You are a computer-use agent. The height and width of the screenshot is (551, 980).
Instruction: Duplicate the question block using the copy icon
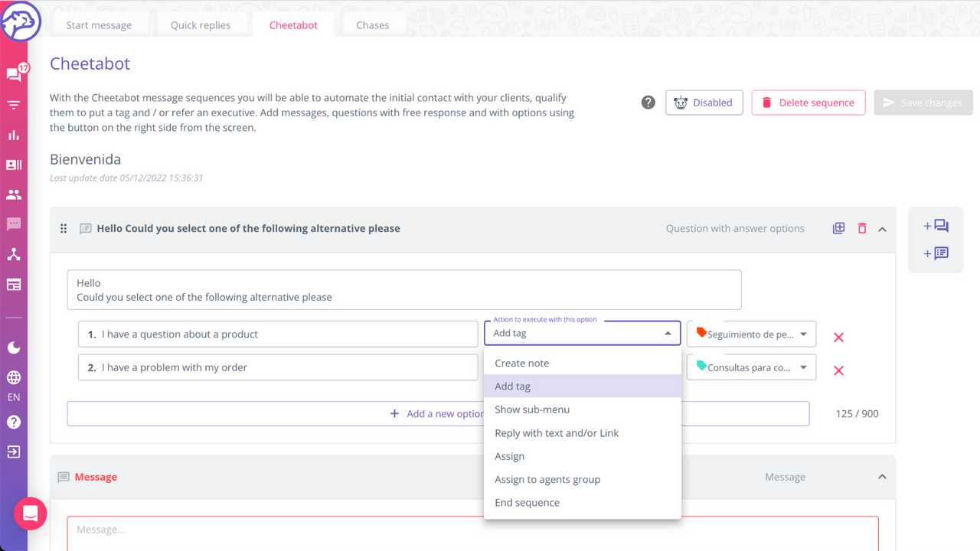coord(838,227)
